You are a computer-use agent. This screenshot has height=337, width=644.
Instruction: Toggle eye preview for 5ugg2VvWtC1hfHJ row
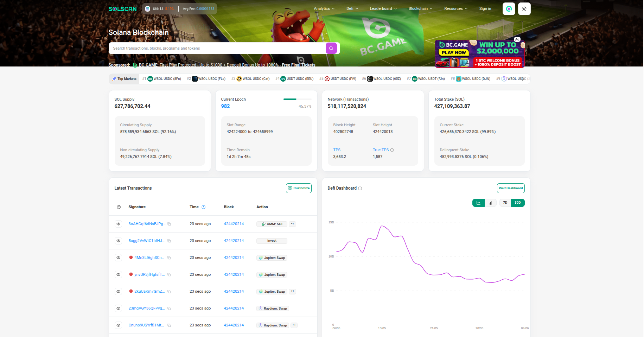(119, 241)
